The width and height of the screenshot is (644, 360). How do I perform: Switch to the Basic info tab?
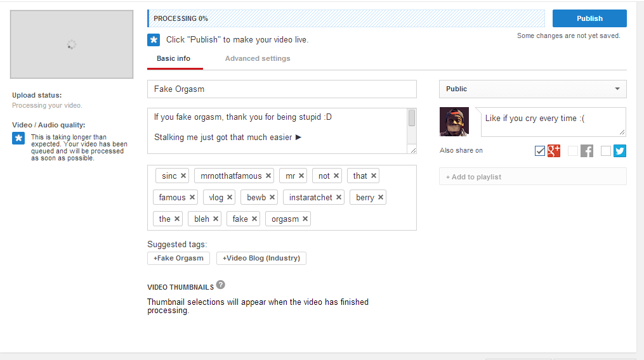point(173,59)
